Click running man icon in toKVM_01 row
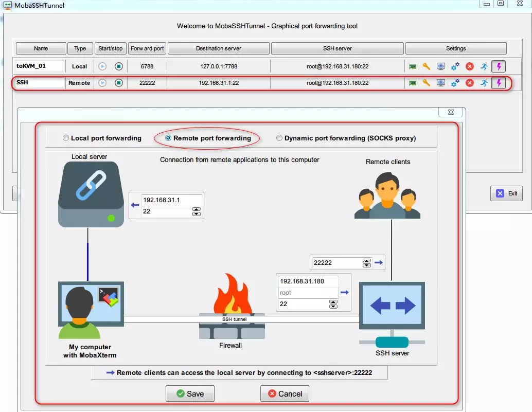The image size is (532, 412). tap(484, 66)
